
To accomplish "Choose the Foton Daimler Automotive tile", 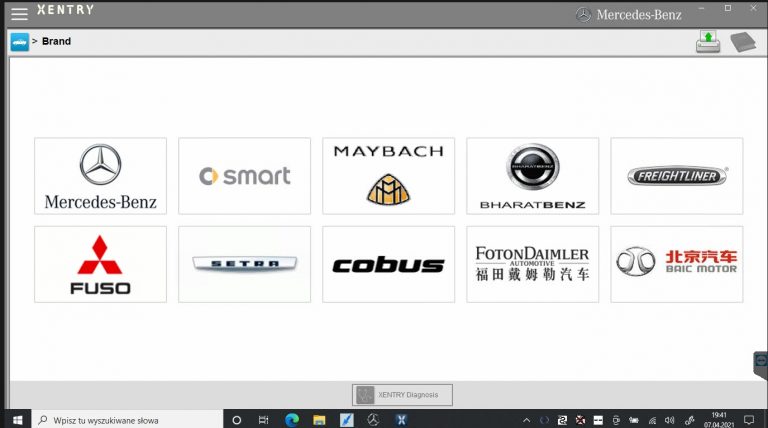I will [532, 264].
